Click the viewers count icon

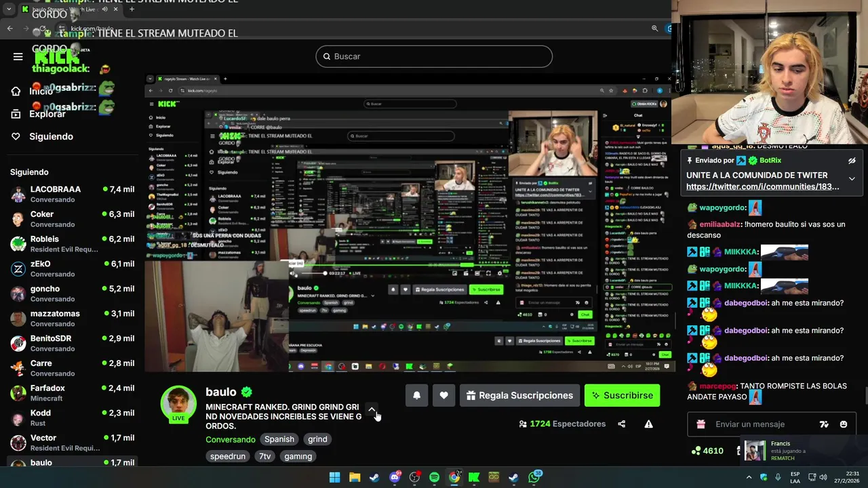[523, 424]
